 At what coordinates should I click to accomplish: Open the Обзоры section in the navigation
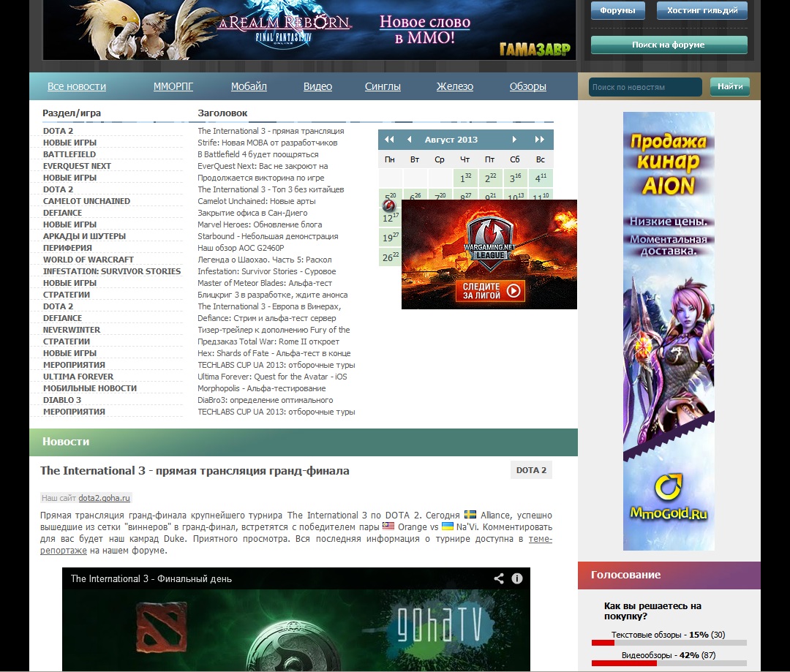coord(528,86)
